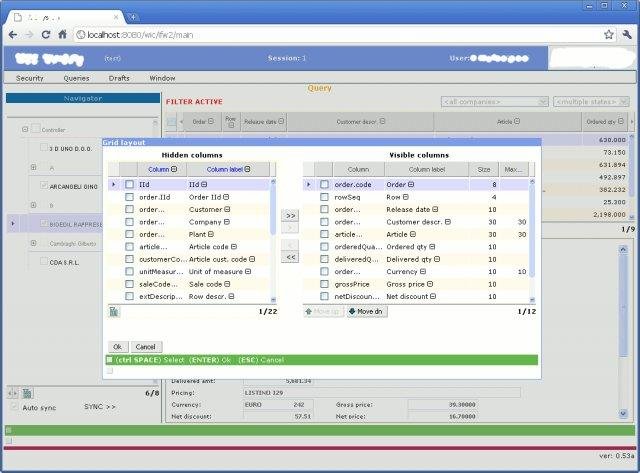Check the Order IId hidden column checkbox
The width and height of the screenshot is (640, 473).
pos(129,197)
